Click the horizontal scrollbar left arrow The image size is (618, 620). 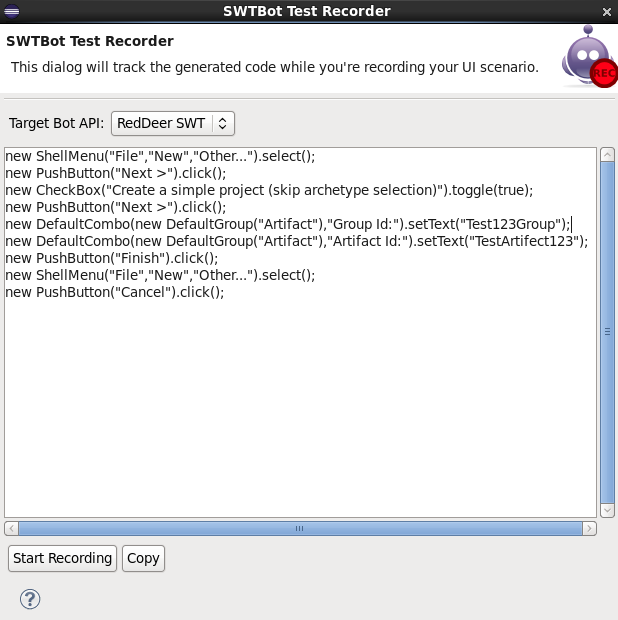pyautogui.click(x=11, y=528)
